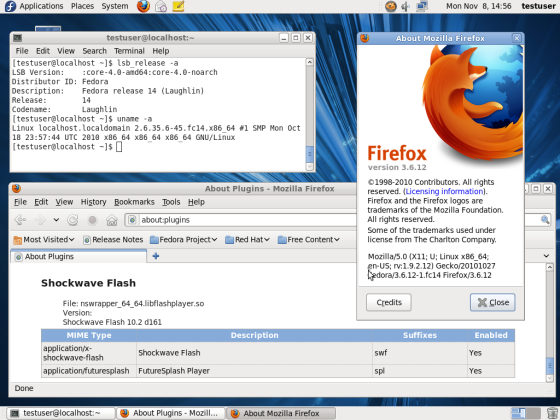Click the Reload button in Firefox toolbar
Screen dimensions: 560x420
[x=73, y=220]
